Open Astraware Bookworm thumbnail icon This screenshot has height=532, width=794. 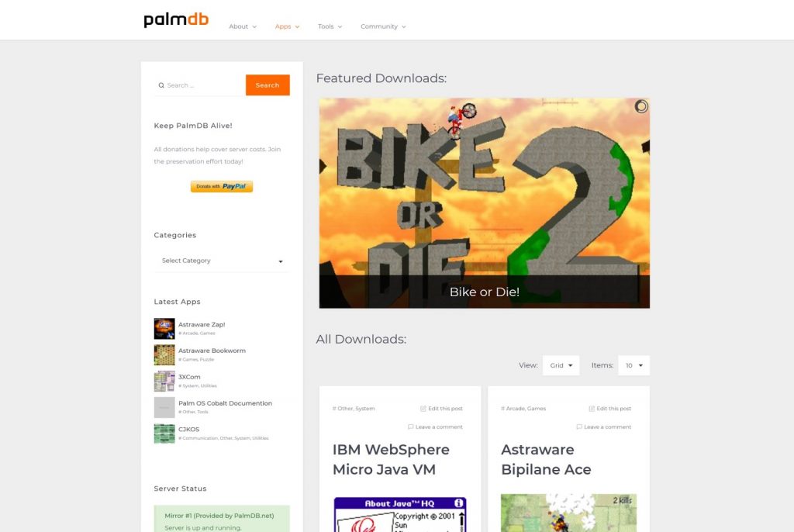164,354
